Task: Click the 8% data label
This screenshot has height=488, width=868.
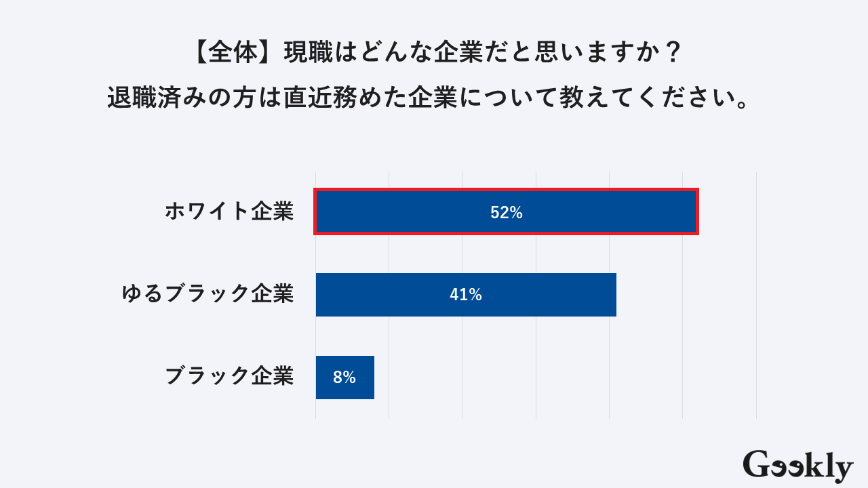Action: tap(344, 378)
